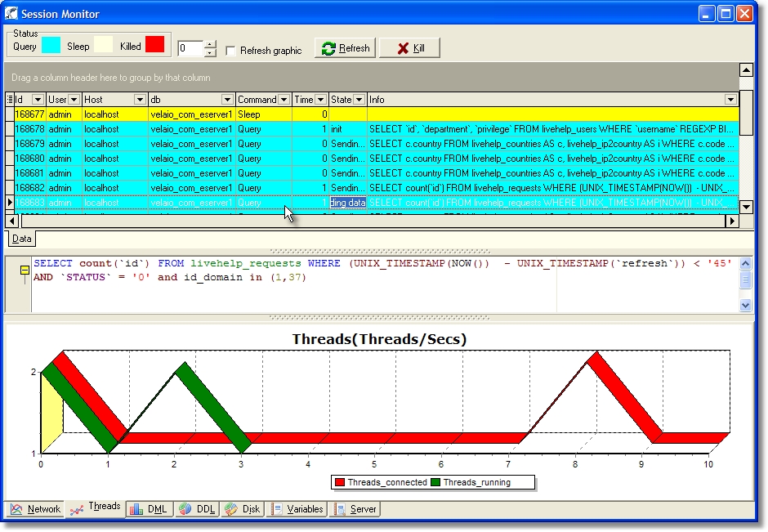The width and height of the screenshot is (768, 532).
Task: Open the User column filter dropdown
Action: point(74,100)
